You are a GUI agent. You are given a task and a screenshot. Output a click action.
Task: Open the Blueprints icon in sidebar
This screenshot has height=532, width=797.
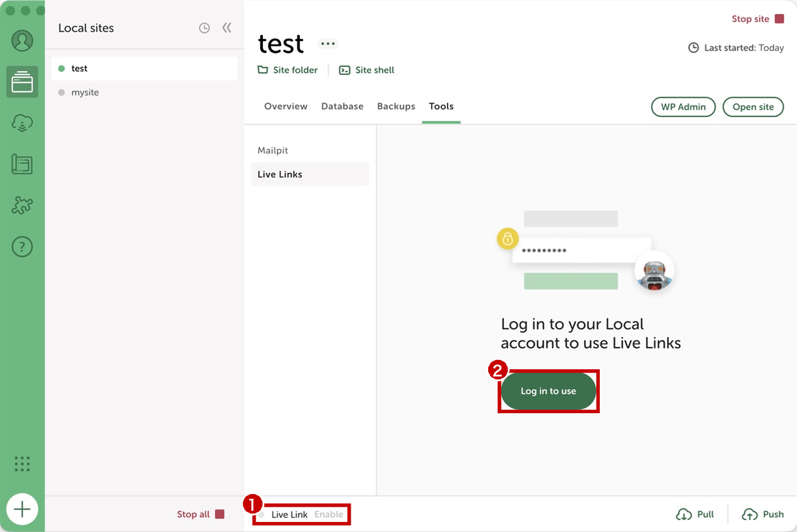[22, 164]
